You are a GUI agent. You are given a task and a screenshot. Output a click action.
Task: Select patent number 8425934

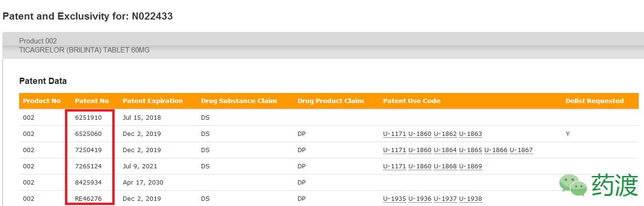(88, 183)
